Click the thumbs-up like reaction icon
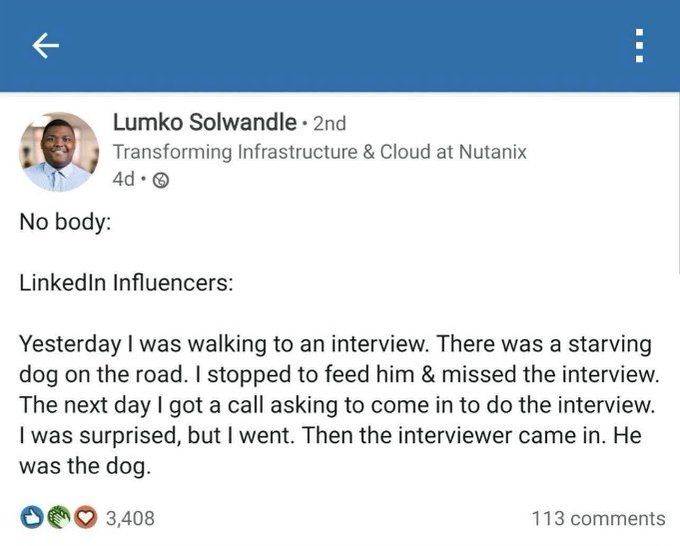The image size is (680, 546). tap(32, 517)
